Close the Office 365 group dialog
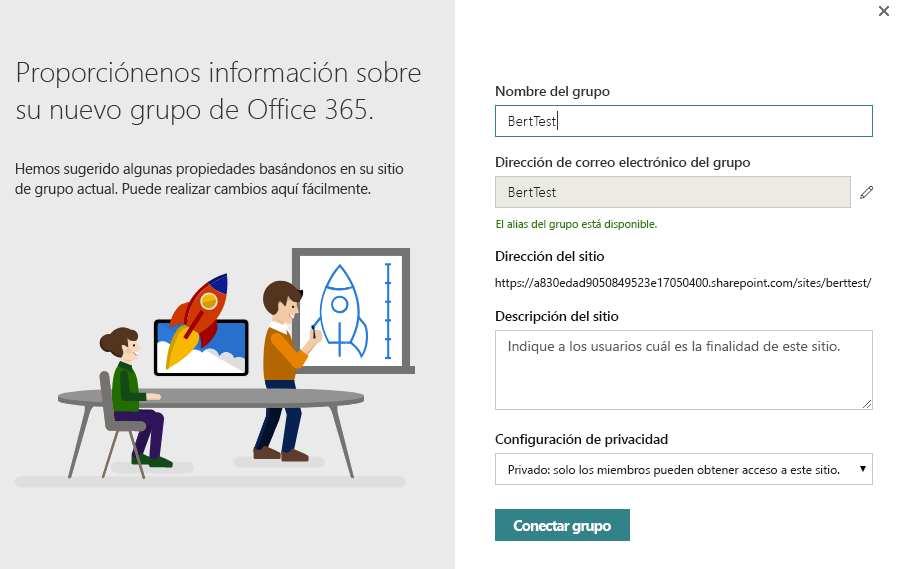This screenshot has height=569, width=904. [883, 11]
